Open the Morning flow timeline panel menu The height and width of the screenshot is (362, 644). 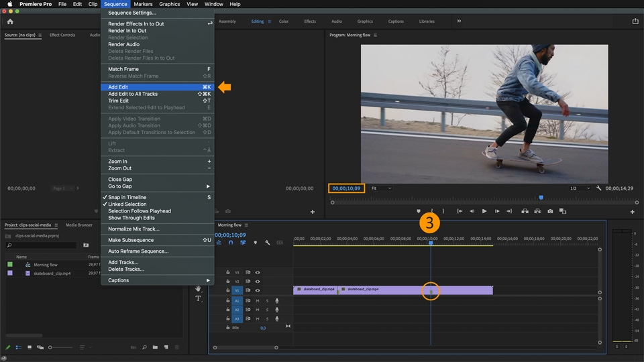[x=246, y=225]
